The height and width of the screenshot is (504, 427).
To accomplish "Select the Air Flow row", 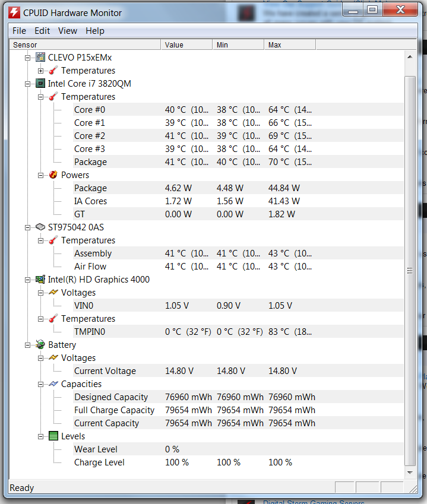I will [x=239, y=267].
